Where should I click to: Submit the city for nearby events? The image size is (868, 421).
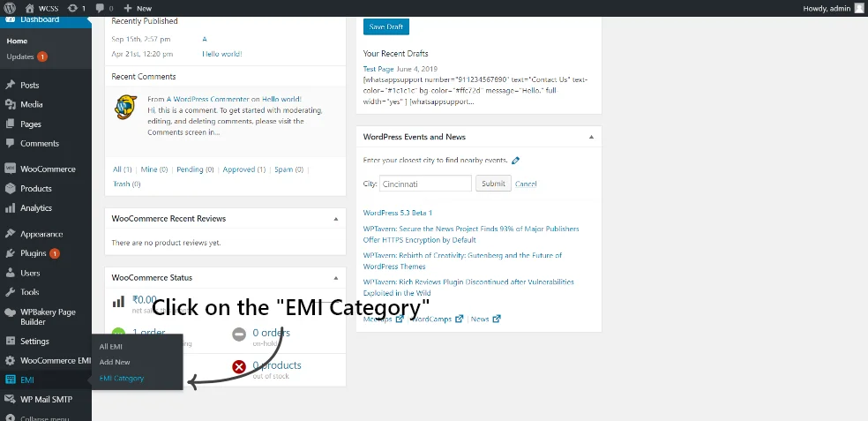pyautogui.click(x=493, y=184)
